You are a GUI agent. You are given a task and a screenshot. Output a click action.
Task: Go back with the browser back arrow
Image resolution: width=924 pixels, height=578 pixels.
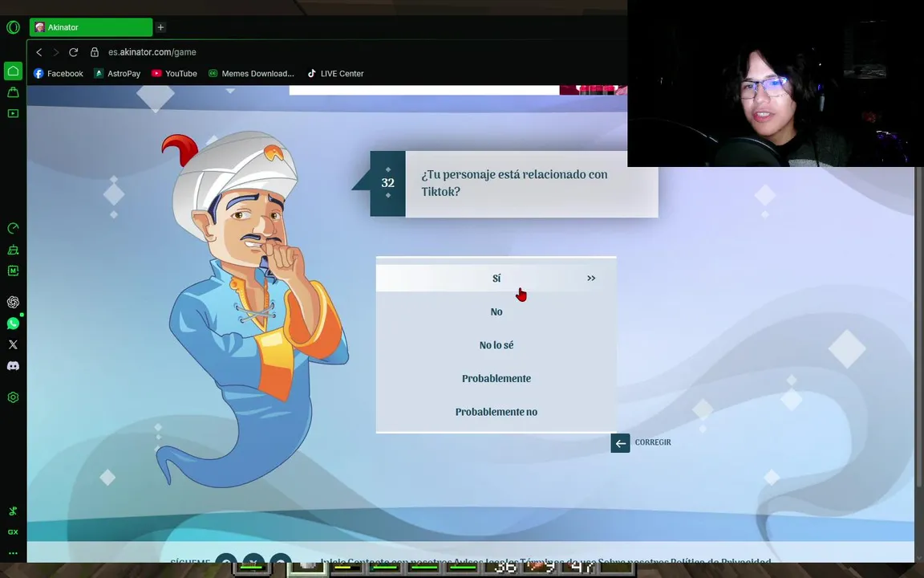pos(38,52)
